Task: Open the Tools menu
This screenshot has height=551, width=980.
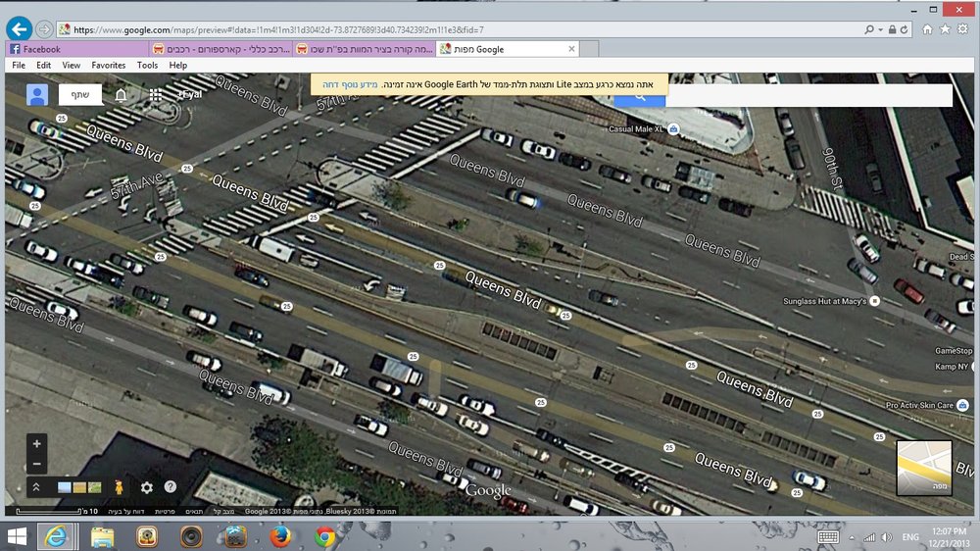Action: coord(148,65)
